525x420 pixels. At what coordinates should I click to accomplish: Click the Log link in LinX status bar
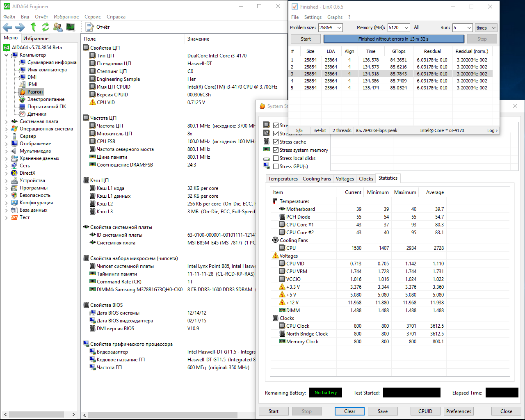[x=492, y=130]
